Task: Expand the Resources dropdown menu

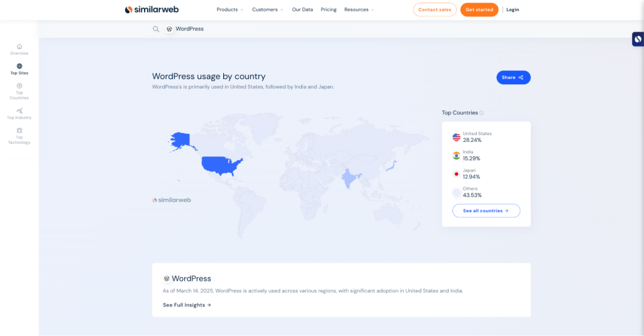Action: [359, 9]
